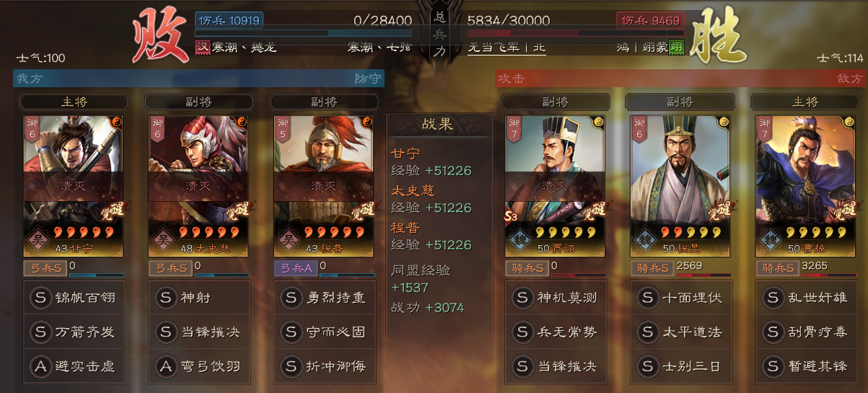Click Cao Cao's 骑兵S troop tag
868x393 pixels.
click(x=776, y=268)
